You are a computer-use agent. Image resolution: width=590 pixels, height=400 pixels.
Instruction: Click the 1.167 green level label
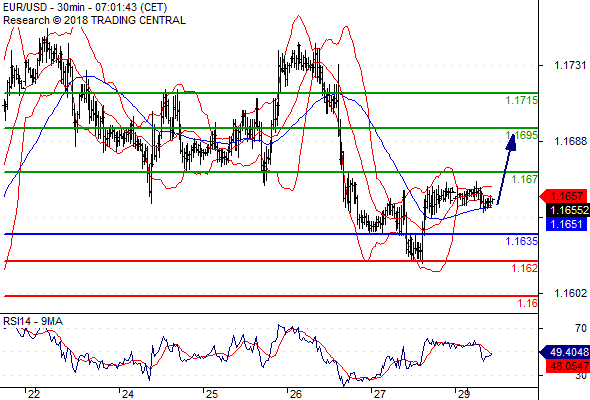(x=525, y=179)
